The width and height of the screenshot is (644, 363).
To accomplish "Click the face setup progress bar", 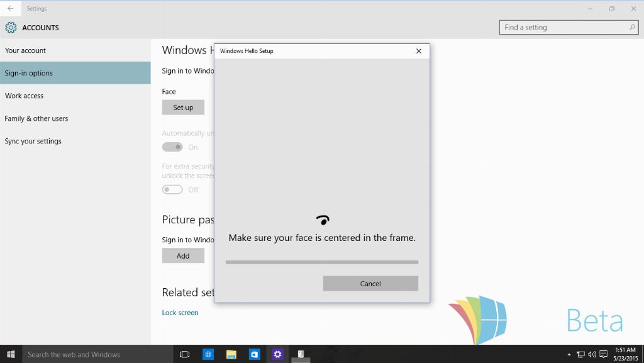I will (x=321, y=262).
